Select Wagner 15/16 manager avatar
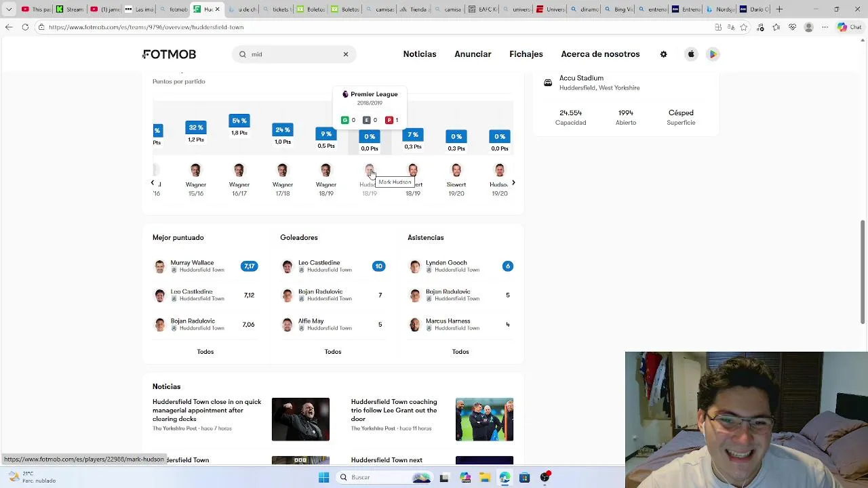The height and width of the screenshot is (488, 868). coord(196,170)
